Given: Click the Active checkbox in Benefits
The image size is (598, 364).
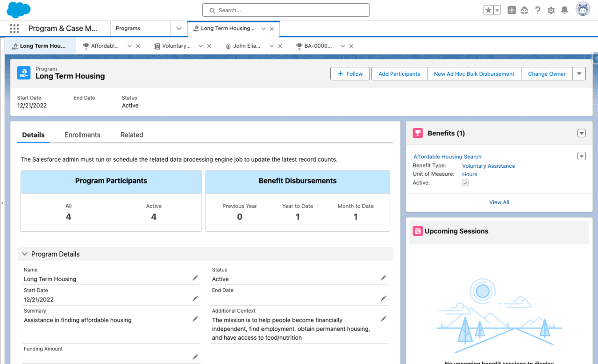Looking at the screenshot, I should [465, 183].
